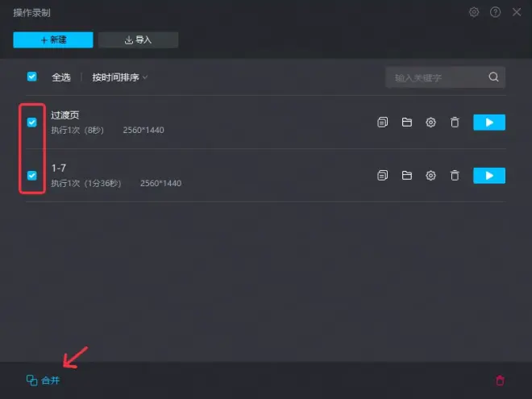Click the 导入 import button
The image size is (532, 399).
pyautogui.click(x=138, y=40)
